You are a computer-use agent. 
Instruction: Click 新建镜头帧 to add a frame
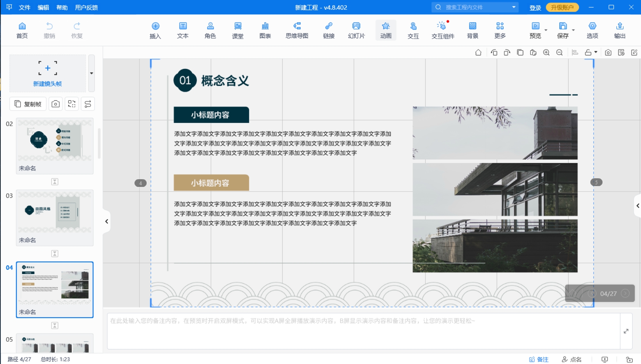[x=47, y=73]
